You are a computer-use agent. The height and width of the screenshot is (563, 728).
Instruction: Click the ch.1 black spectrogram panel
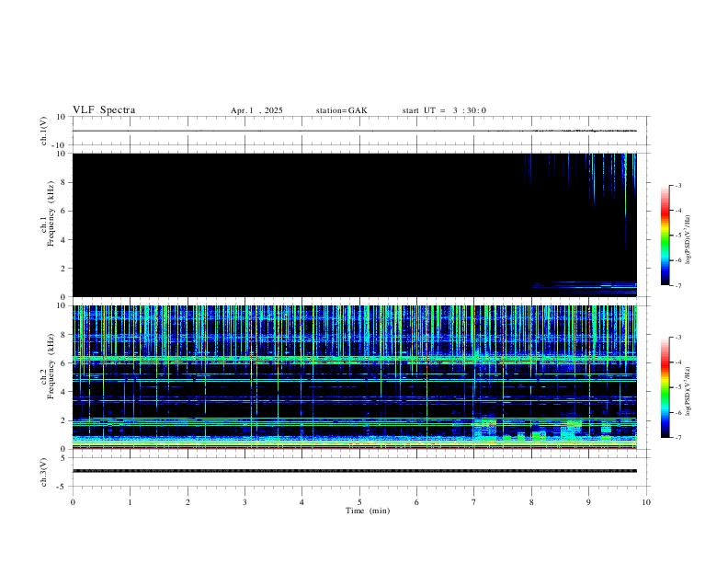355,224
